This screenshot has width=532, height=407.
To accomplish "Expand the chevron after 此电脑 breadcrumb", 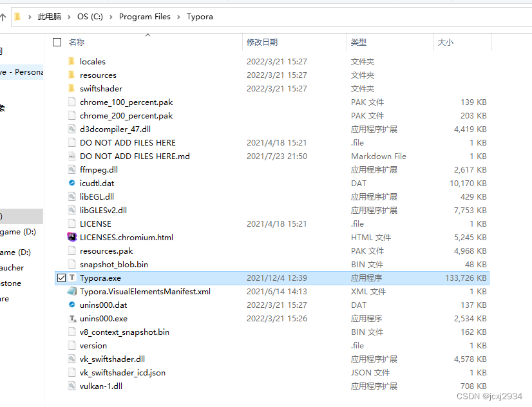I will pos(69,17).
